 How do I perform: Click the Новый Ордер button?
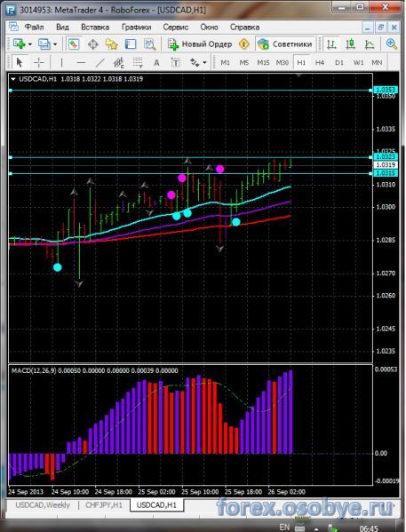point(200,44)
